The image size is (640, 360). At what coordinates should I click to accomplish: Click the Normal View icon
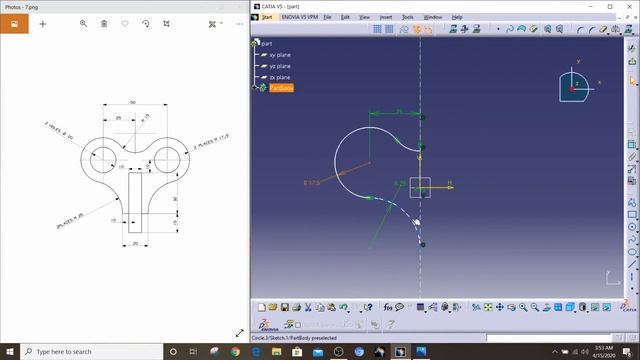pos(547,307)
